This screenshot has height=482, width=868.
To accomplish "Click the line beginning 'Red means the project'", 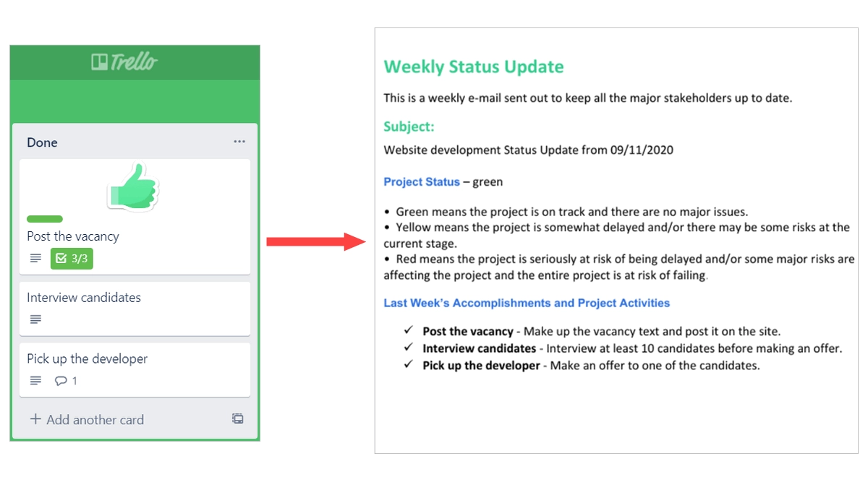I will (619, 267).
